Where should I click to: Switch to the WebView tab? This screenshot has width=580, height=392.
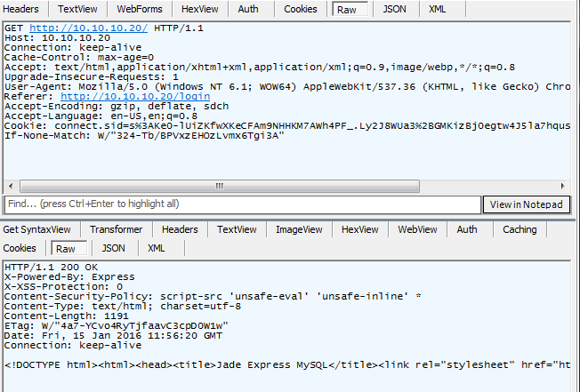point(417,229)
